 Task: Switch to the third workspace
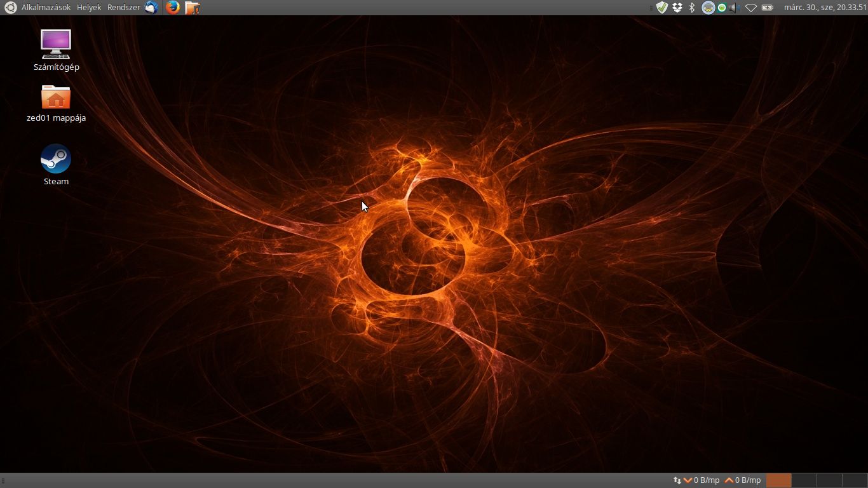829,480
